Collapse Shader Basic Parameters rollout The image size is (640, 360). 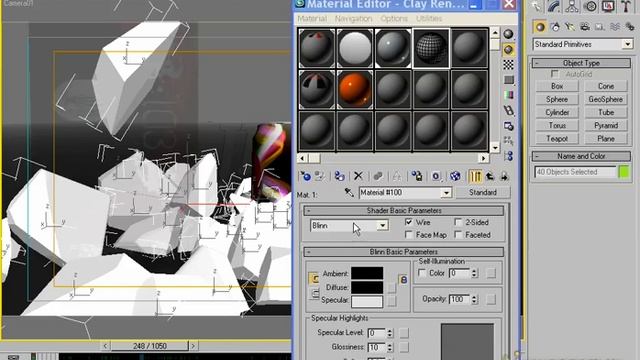[403, 211]
